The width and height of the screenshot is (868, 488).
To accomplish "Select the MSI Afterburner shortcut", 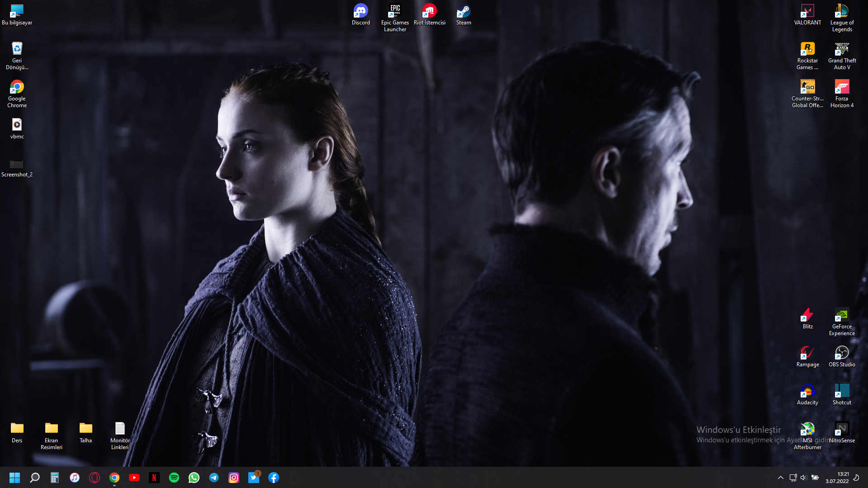I will click(x=808, y=436).
